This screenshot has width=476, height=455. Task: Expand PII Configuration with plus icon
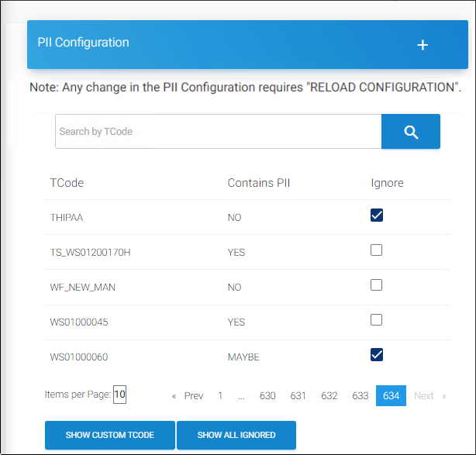pos(423,45)
